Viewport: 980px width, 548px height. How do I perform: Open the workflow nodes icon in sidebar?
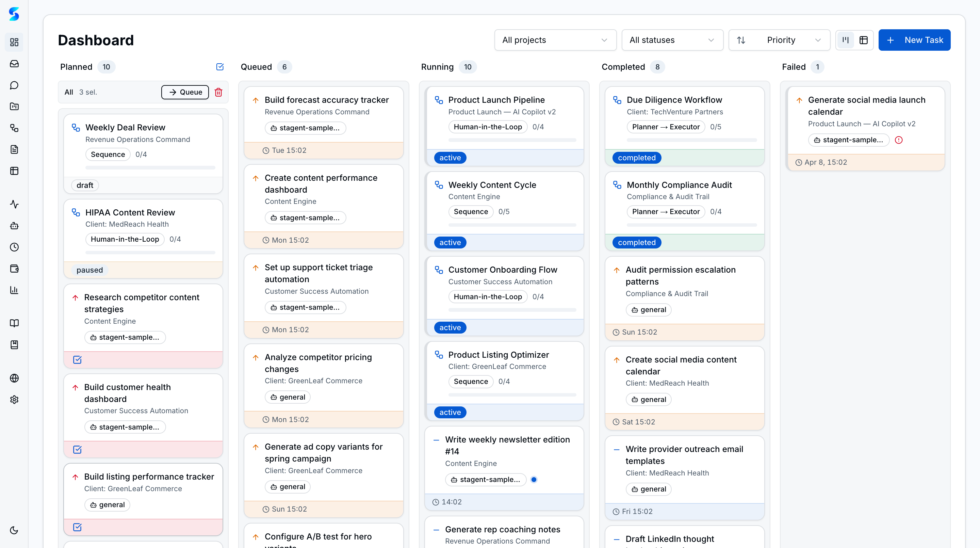point(14,128)
